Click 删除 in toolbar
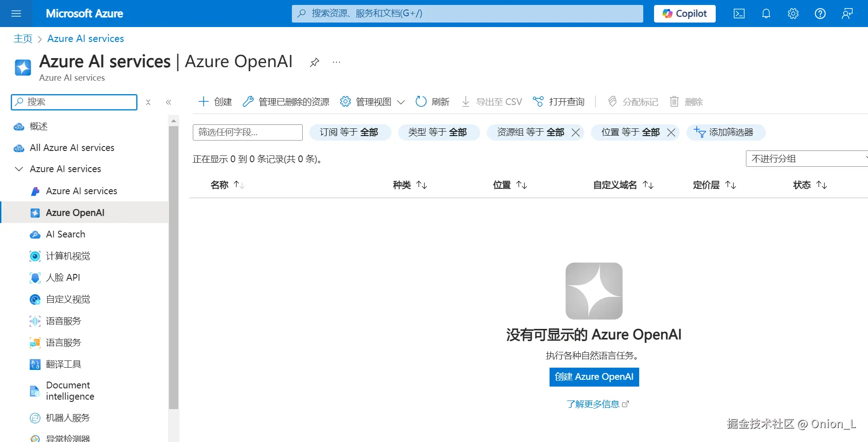This screenshot has width=868, height=442. point(686,102)
